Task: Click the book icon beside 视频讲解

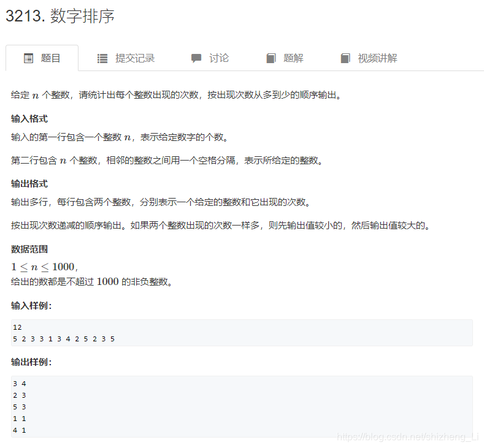Action: click(345, 58)
